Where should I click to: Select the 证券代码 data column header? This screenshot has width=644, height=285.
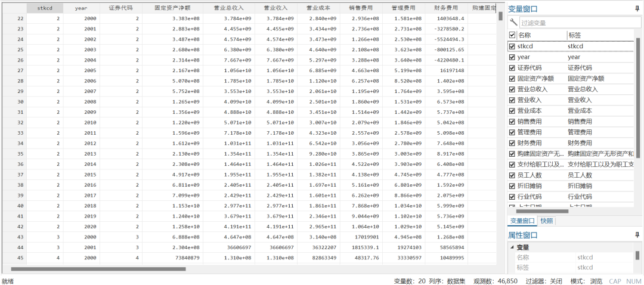pos(120,8)
